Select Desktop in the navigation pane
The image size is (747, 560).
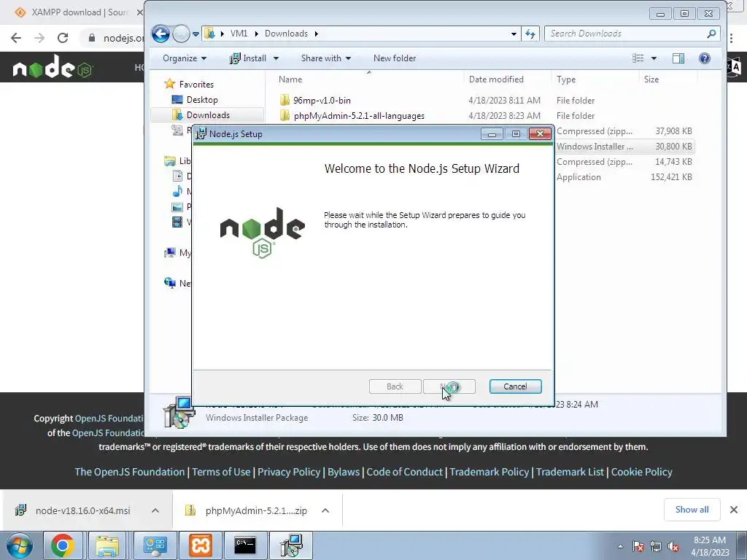(202, 99)
